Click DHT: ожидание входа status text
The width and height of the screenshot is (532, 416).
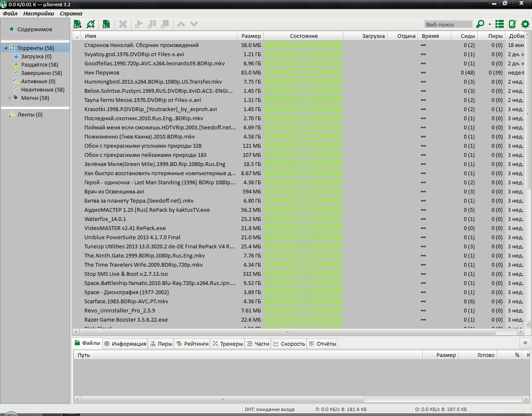(270, 409)
